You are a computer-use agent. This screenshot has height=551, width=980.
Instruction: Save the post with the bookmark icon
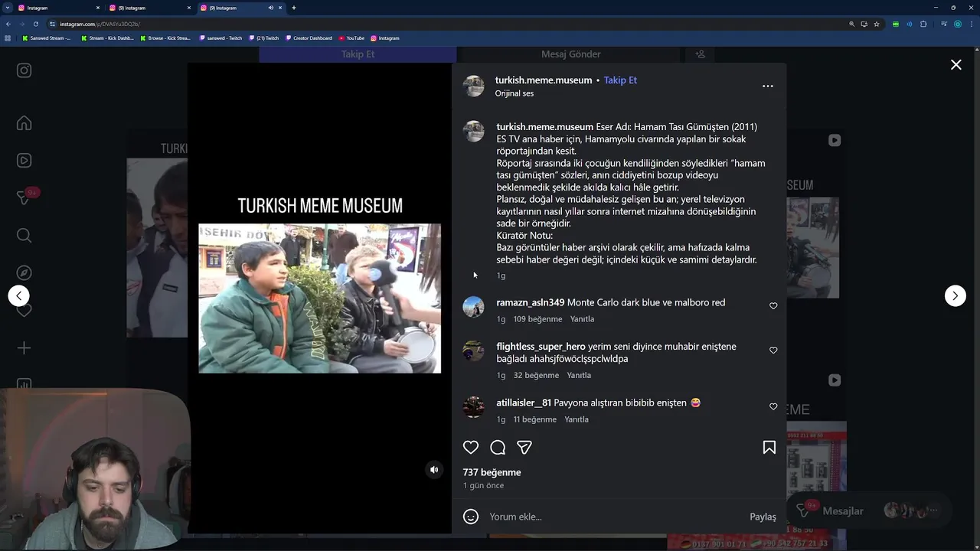pos(769,448)
